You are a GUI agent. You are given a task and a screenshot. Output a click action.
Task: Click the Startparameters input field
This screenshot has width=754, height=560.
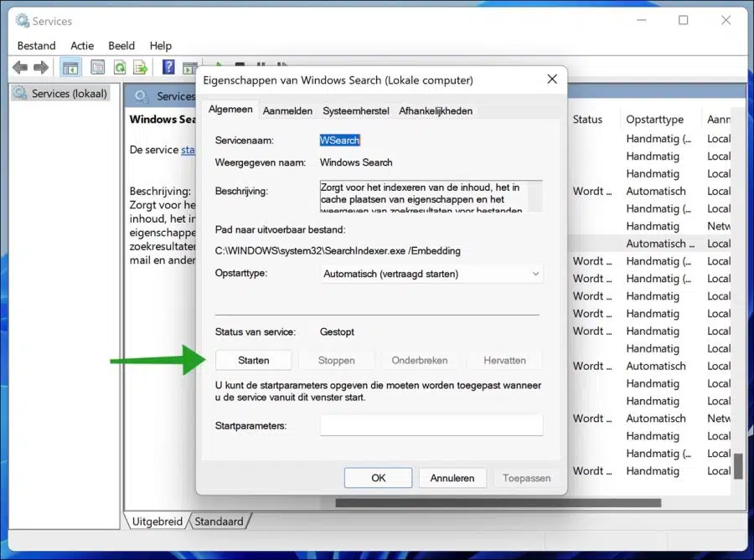(431, 425)
